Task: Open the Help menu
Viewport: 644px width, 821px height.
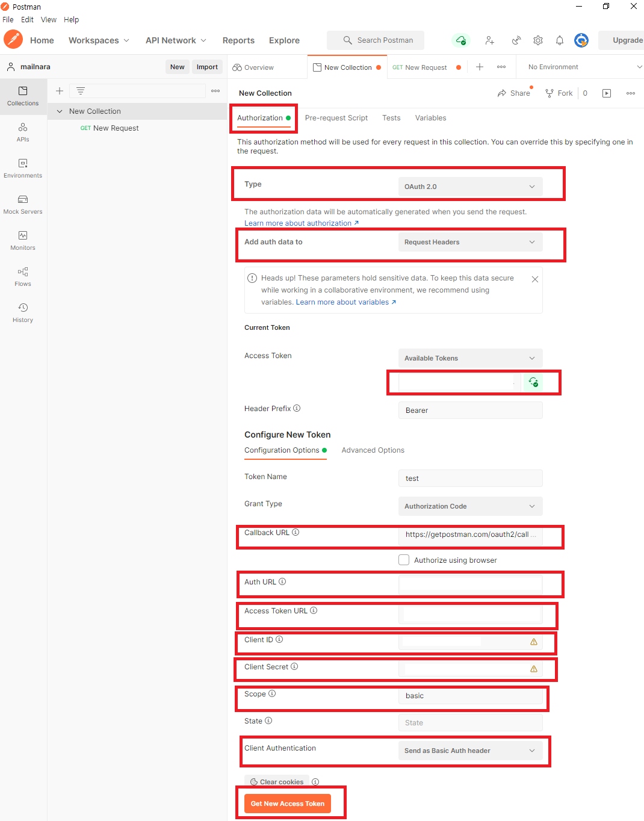Action: click(71, 19)
